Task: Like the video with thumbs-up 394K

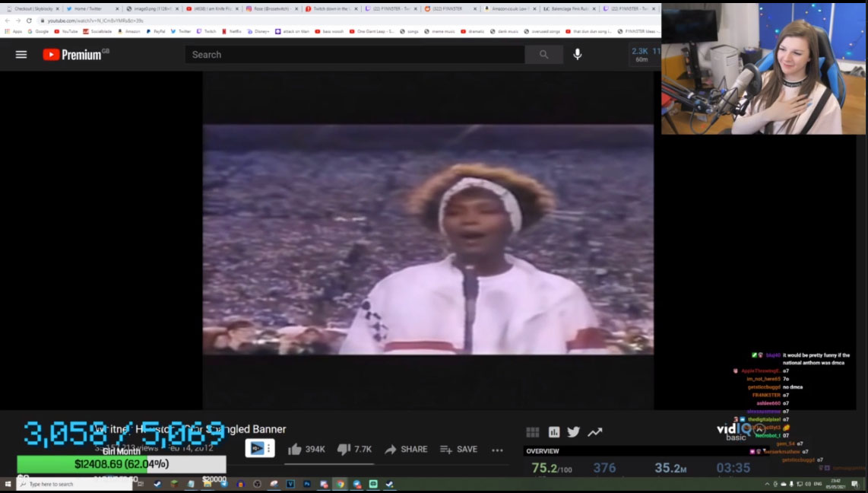Action: (x=306, y=449)
